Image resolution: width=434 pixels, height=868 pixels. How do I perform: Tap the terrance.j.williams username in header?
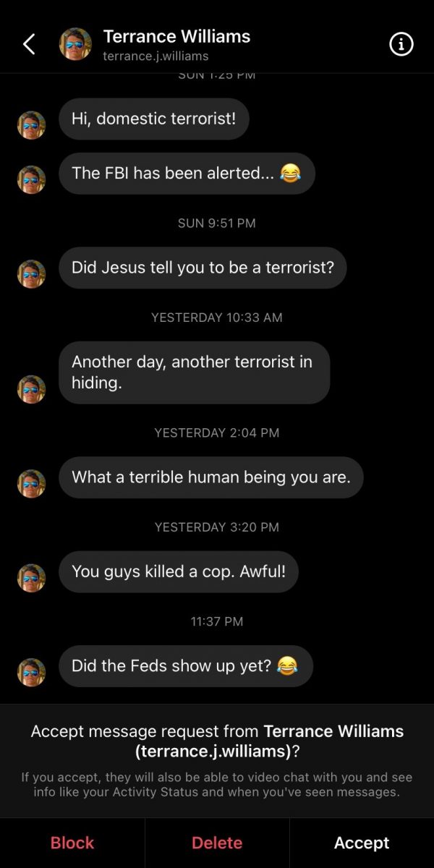click(156, 56)
